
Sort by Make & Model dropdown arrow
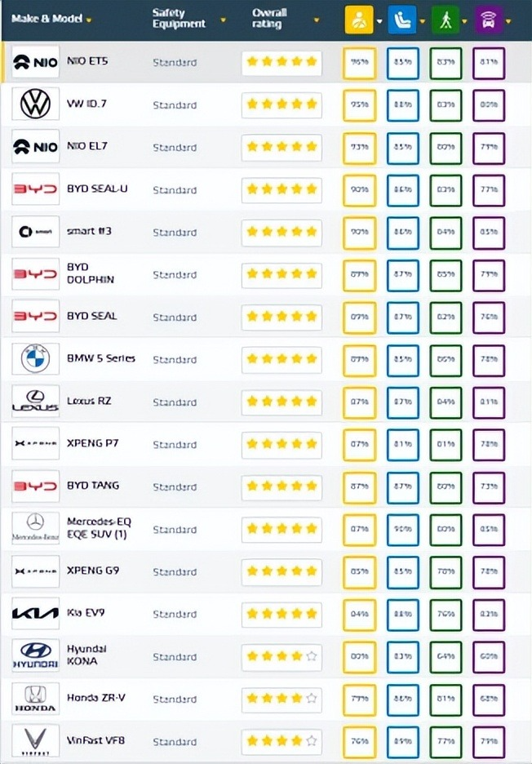click(89, 20)
